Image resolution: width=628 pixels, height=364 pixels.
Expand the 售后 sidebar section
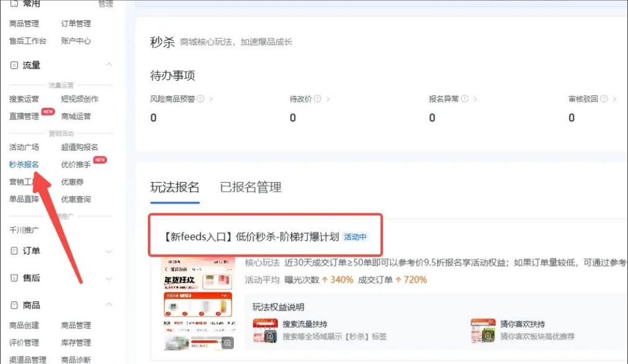[x=109, y=279]
